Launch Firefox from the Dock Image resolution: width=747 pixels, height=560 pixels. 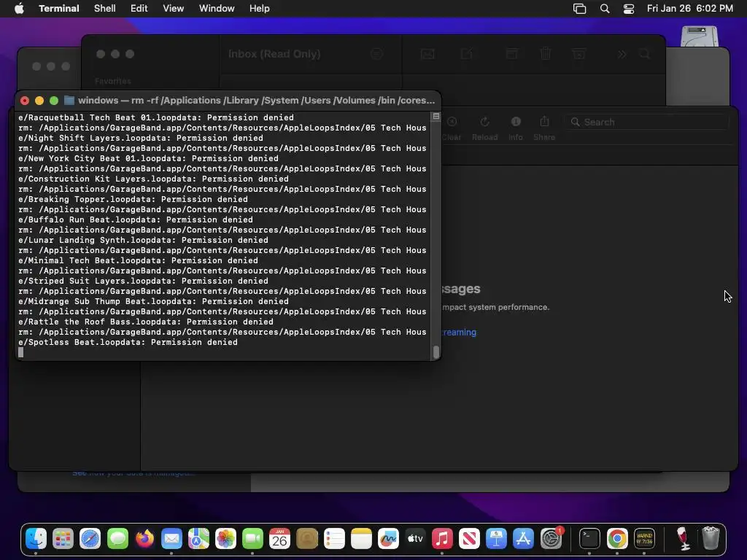point(144,539)
